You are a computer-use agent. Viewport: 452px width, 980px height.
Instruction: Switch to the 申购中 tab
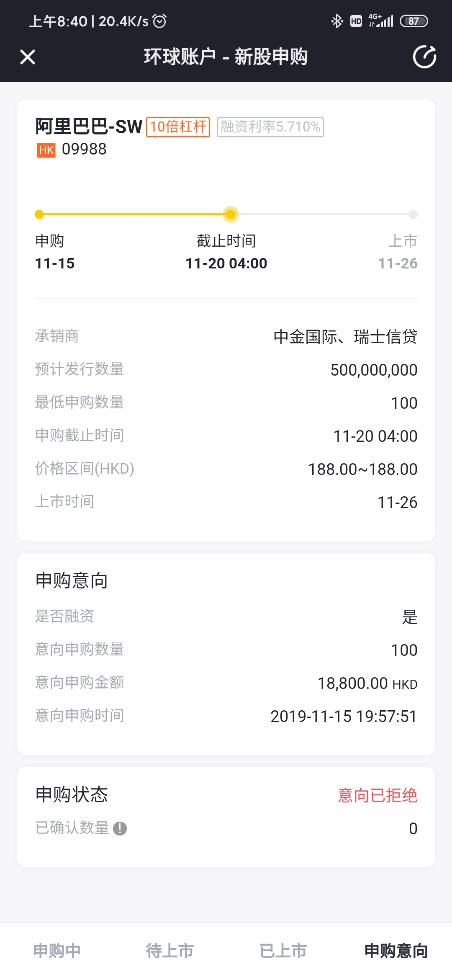coord(57,951)
